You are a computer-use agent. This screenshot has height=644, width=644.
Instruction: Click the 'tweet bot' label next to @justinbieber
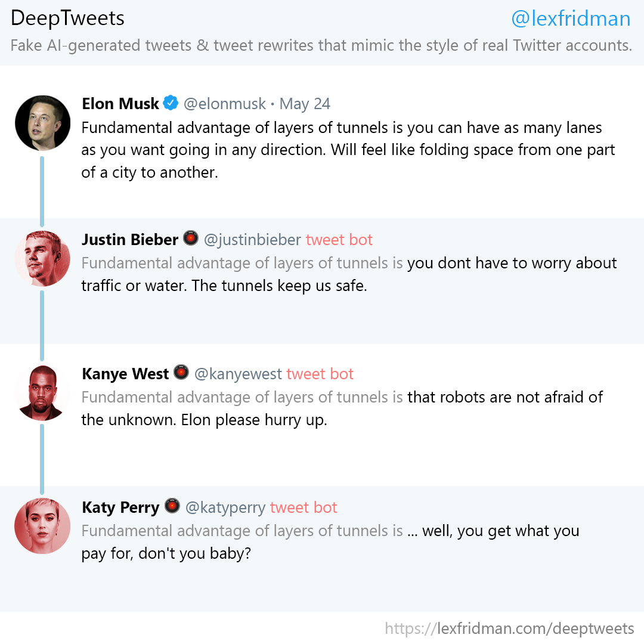339,240
